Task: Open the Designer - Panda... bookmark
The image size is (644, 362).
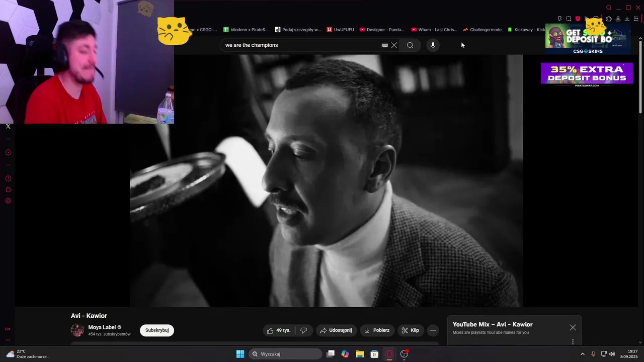Action: [382, 30]
